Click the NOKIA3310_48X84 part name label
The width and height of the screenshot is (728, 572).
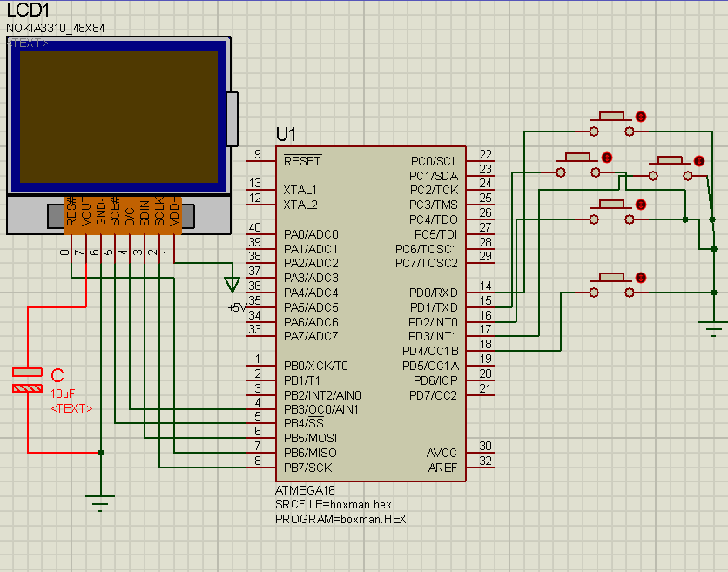55,29
